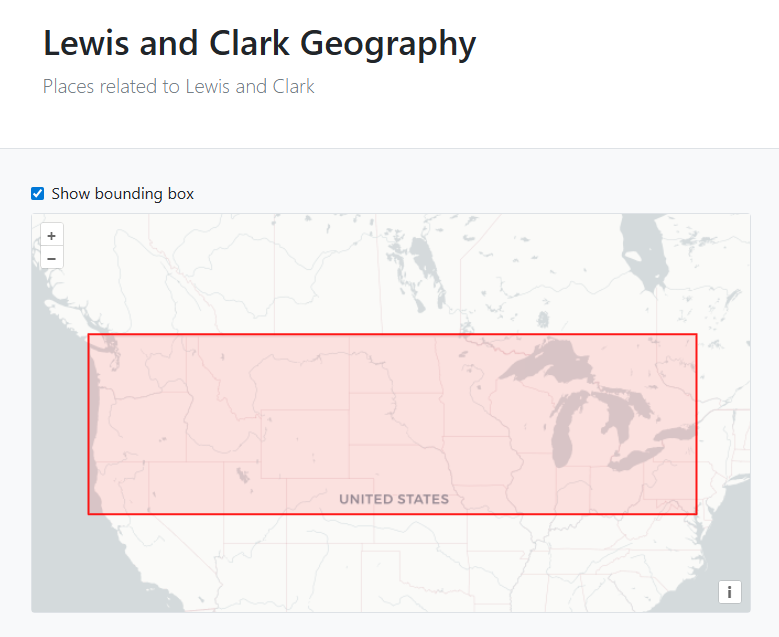
Task: Open the map attribution info button
Action: coord(729,592)
